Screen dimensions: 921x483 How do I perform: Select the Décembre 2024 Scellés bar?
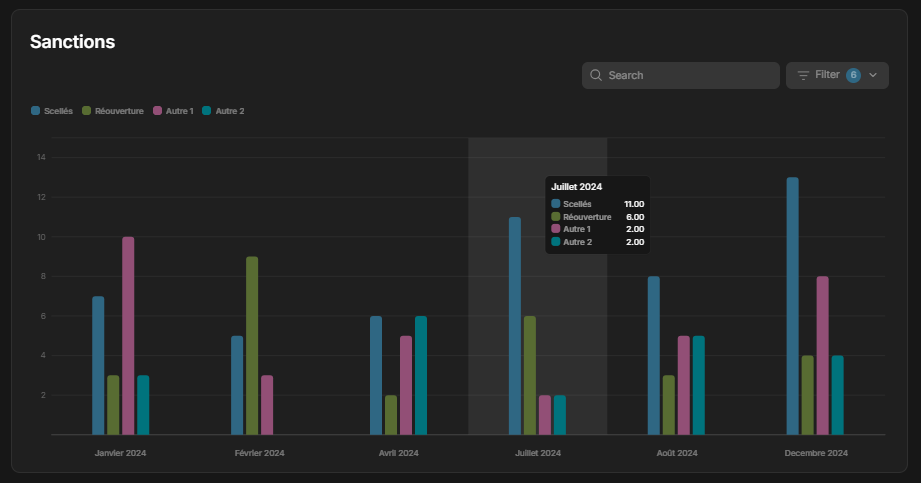[792, 306]
